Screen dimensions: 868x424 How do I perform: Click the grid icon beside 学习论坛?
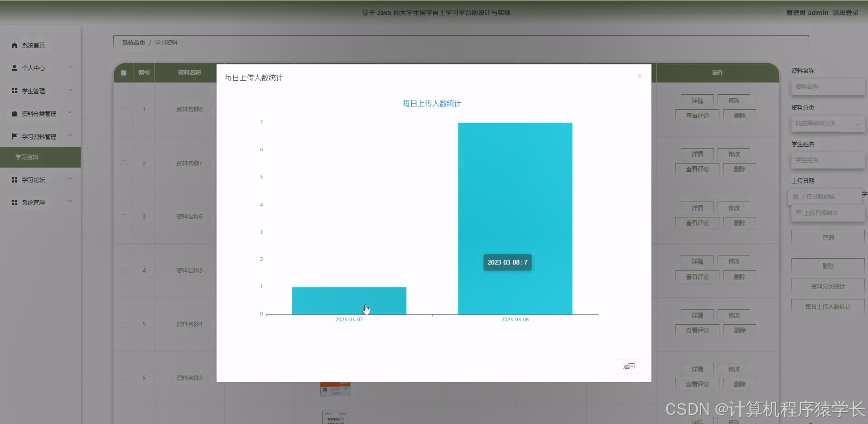(x=14, y=180)
